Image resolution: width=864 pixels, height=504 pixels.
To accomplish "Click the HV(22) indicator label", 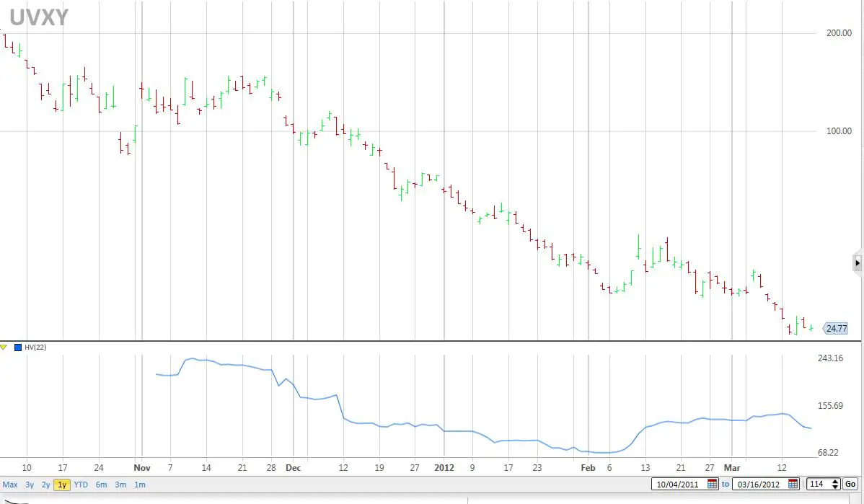I will pos(35,348).
